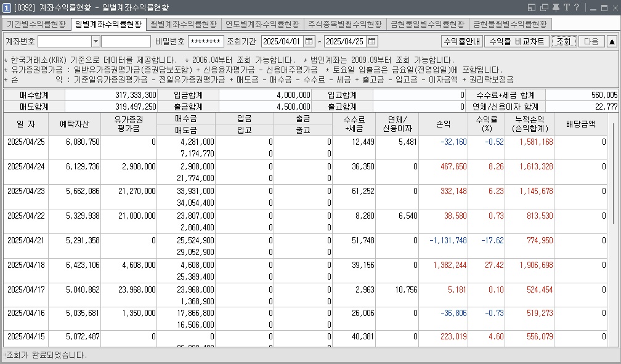Click the T font-size icon in title bar

pos(567,7)
